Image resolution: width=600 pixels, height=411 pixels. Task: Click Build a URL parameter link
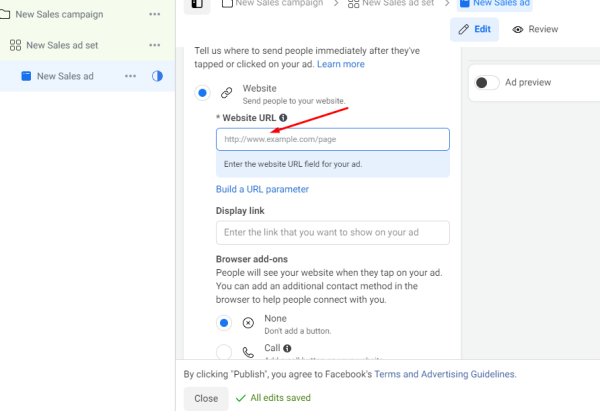click(x=262, y=189)
